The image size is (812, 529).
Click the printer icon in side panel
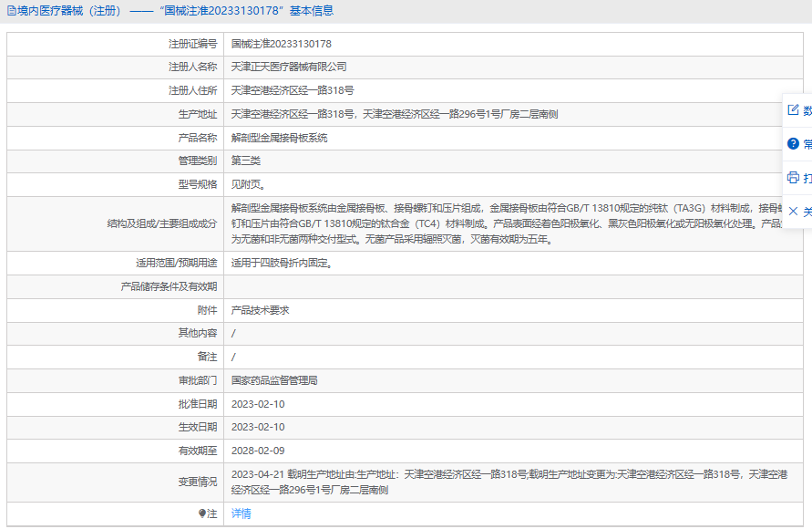pyautogui.click(x=793, y=177)
